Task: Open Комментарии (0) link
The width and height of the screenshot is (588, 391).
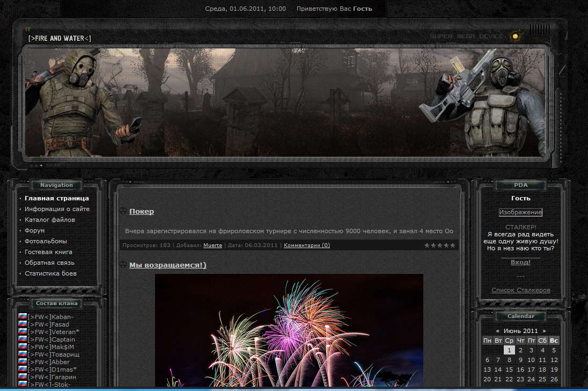Action: tap(307, 245)
